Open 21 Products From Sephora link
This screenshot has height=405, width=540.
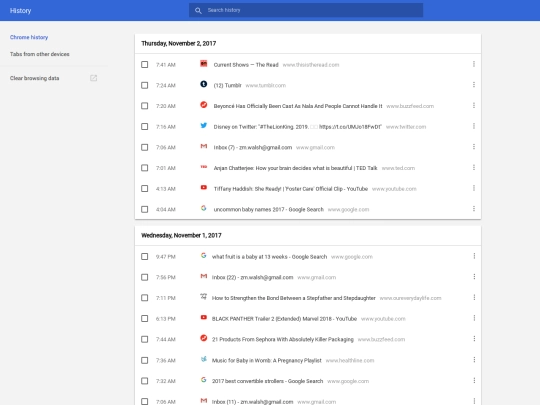[283, 339]
